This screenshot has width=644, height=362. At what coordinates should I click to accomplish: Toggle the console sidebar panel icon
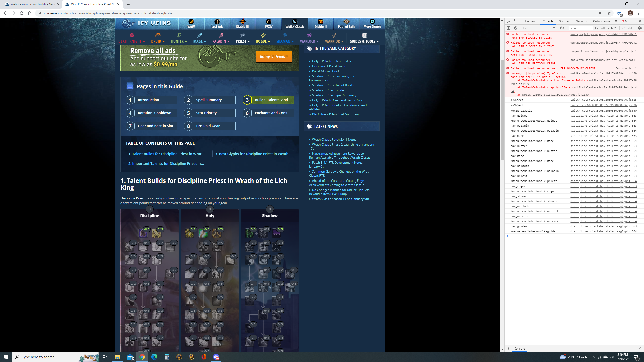click(x=509, y=28)
